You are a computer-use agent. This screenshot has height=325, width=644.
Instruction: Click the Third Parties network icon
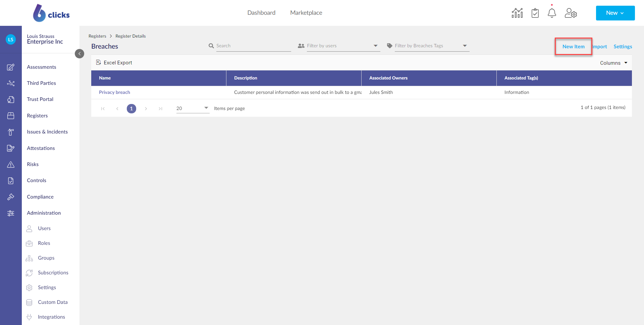pyautogui.click(x=11, y=83)
